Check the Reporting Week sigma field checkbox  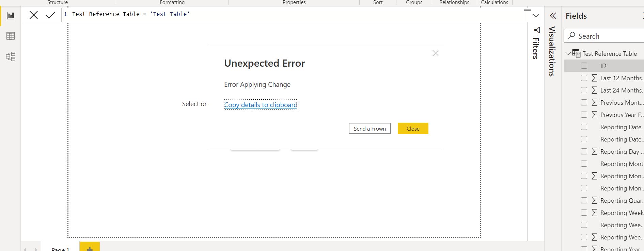(584, 213)
